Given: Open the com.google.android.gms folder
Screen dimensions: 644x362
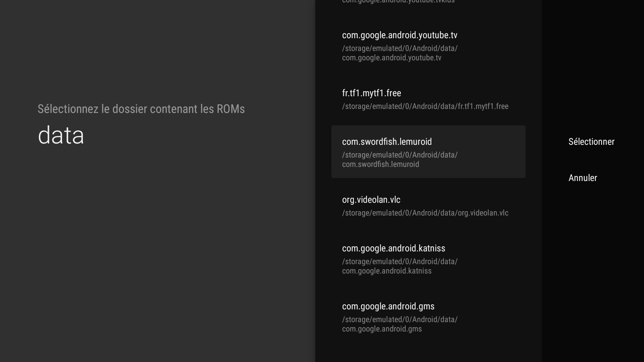Looking at the screenshot, I should point(428,317).
